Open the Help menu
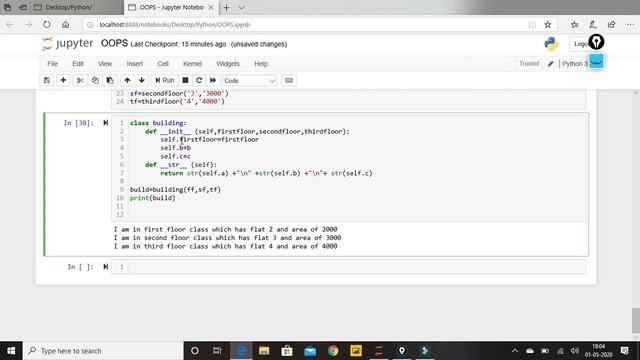Screen dimensions: 640x360 coord(261,64)
